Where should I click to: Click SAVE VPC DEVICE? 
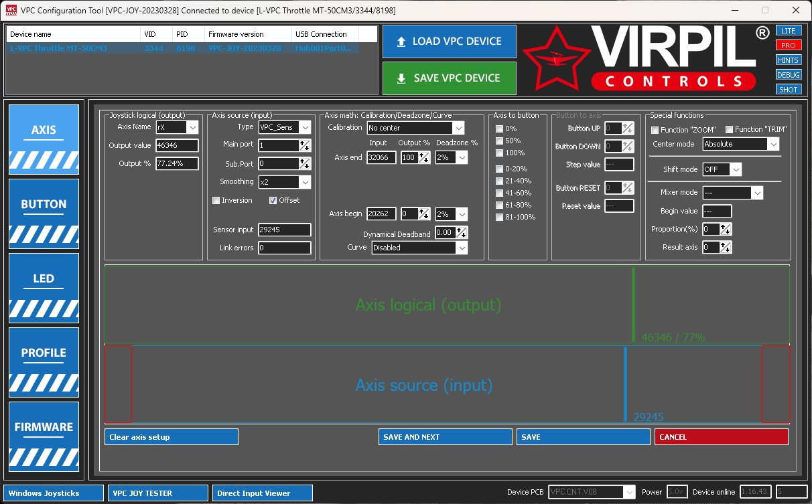coord(450,78)
